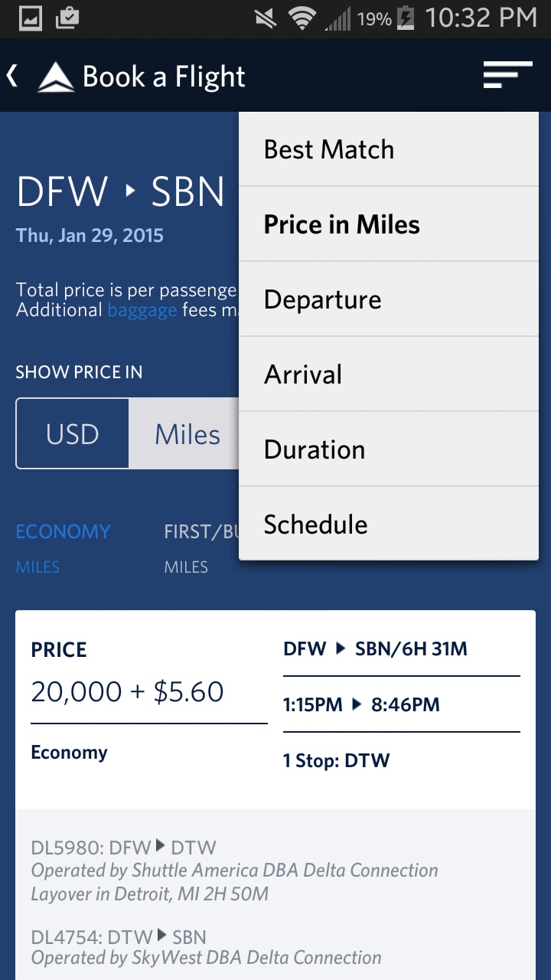Screen dimensions: 551x980
Task: Tap the clipboard notification icon
Action: tap(67, 18)
